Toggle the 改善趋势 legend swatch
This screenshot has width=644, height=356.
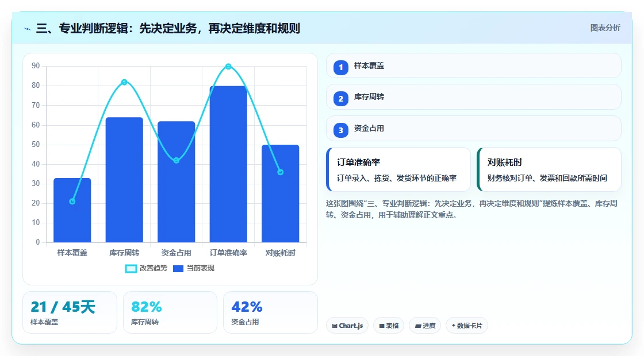[x=131, y=269]
